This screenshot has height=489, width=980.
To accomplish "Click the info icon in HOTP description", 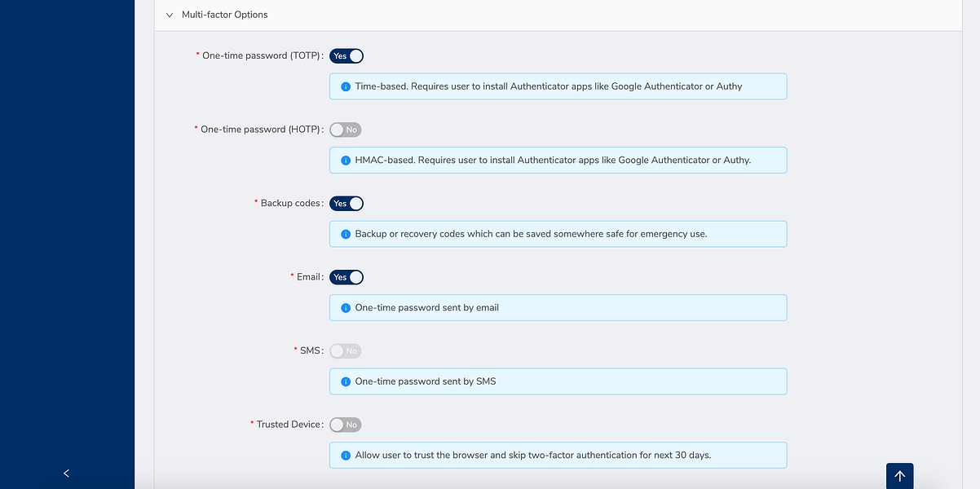I will [x=346, y=161].
